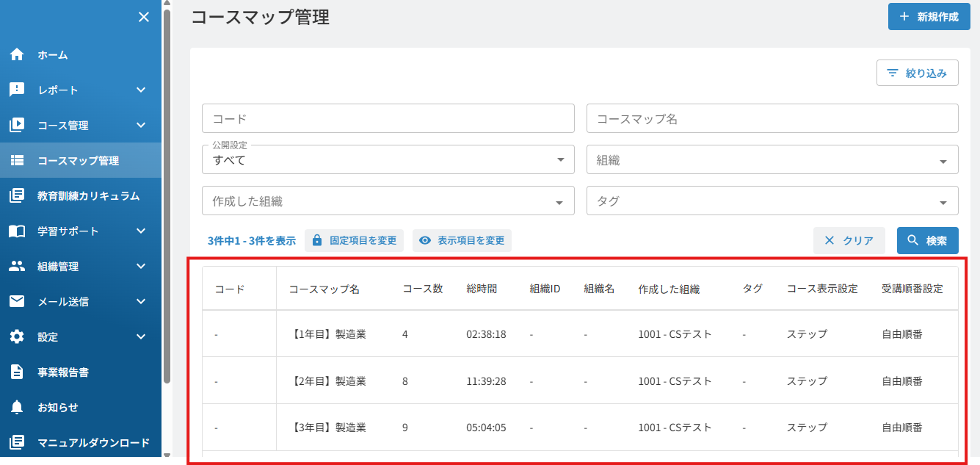Click the icon beside マニュアルダウンロード
Image resolution: width=980 pixels, height=465 pixels.
coord(17,442)
